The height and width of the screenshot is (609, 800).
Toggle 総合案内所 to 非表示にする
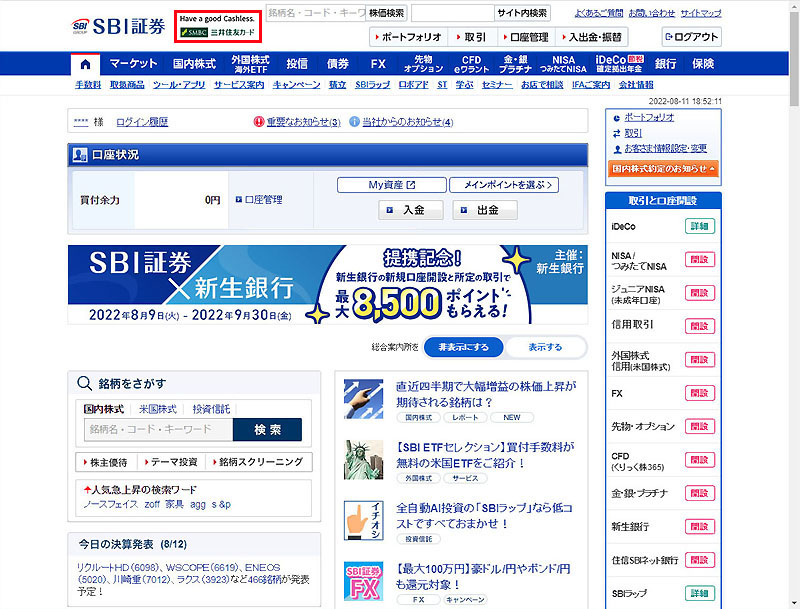coord(463,347)
